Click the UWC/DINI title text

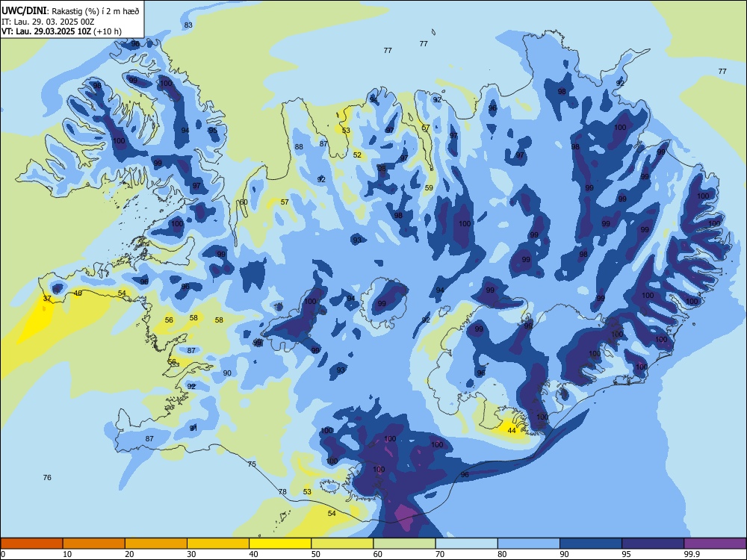[24, 10]
